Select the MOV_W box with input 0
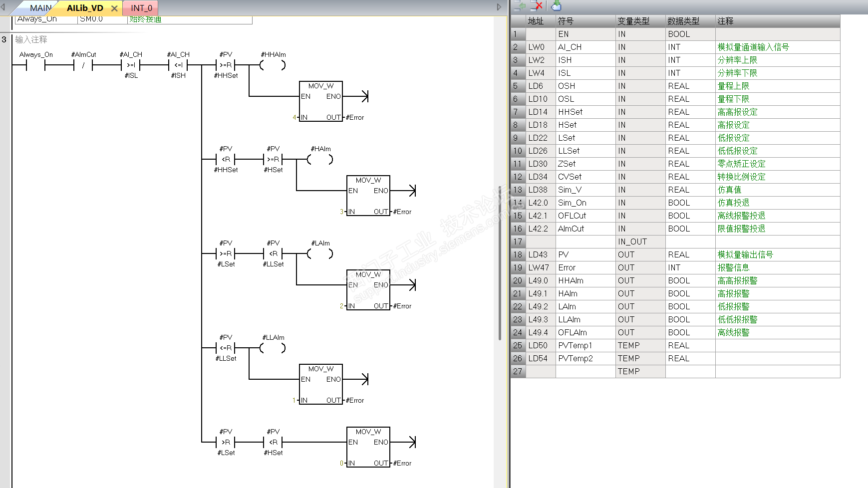This screenshot has height=488, width=868. pyautogui.click(x=368, y=448)
